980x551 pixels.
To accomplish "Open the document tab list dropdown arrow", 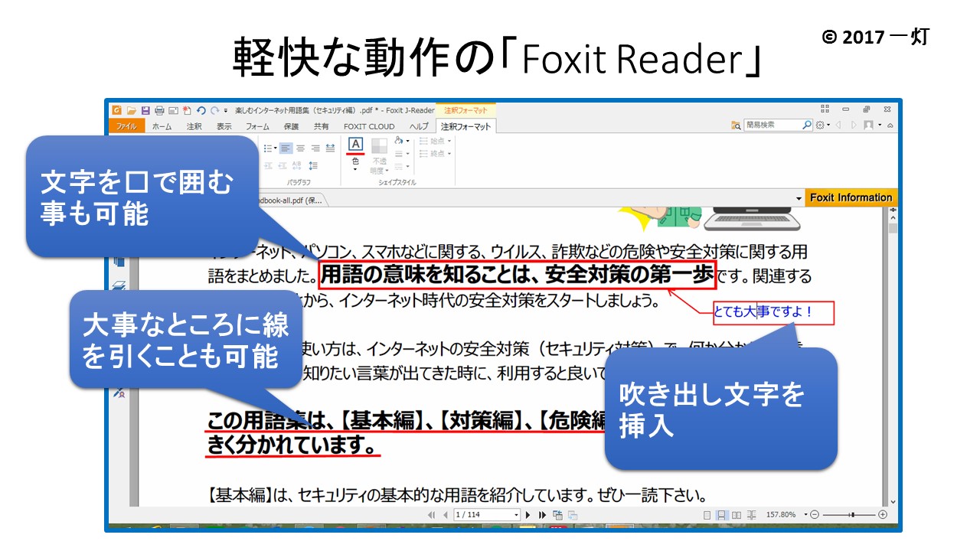I will (x=799, y=198).
